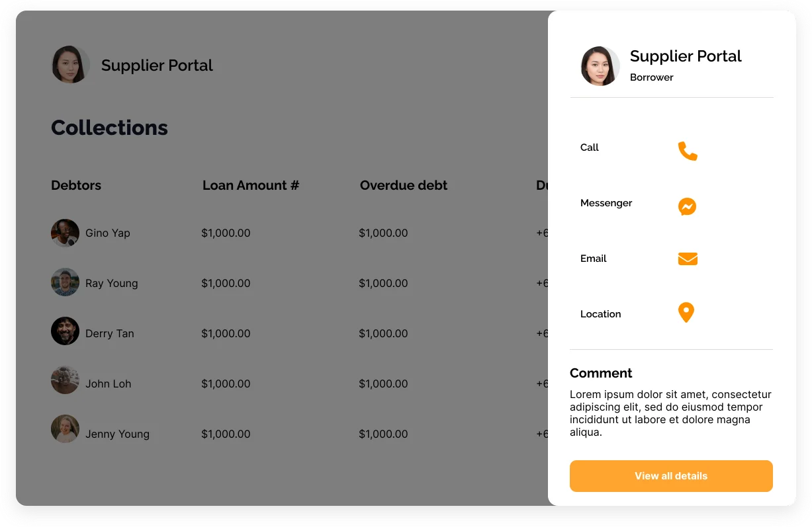Screen dimensions: 812x527
Task: Sort by the Loan Amount # column header
Action: (x=251, y=185)
